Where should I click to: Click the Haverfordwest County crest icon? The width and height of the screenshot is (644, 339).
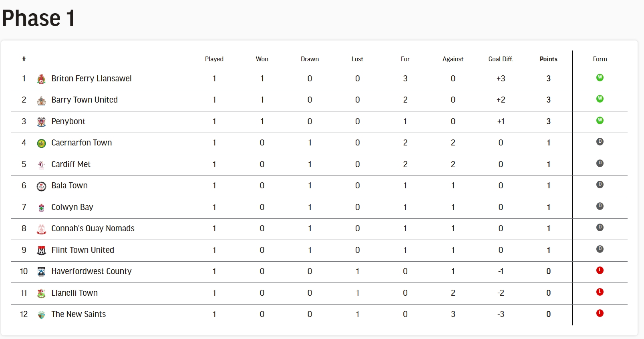41,272
